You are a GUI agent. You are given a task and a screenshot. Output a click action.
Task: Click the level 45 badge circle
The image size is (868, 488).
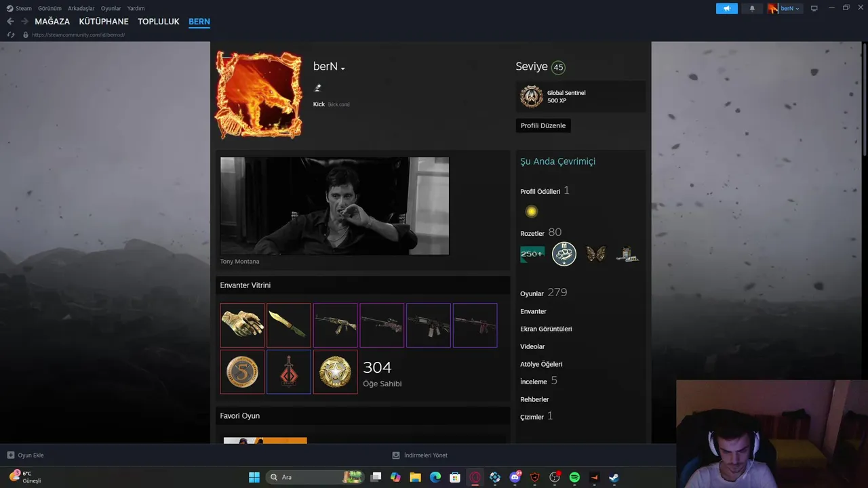click(x=558, y=67)
